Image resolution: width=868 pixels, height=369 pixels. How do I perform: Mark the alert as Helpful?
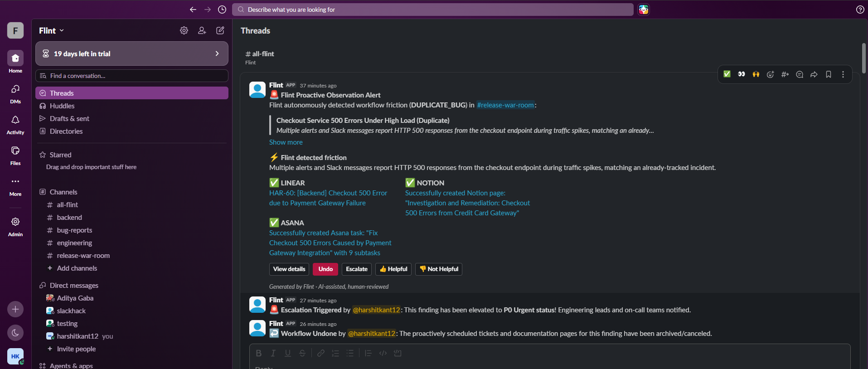click(x=393, y=269)
